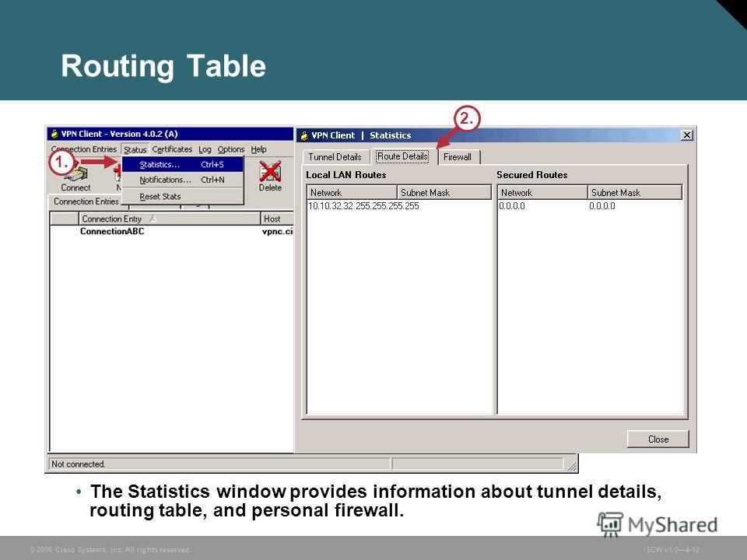Select Reset Stats in the Status menu
This screenshot has height=560, width=747.
tap(183, 196)
